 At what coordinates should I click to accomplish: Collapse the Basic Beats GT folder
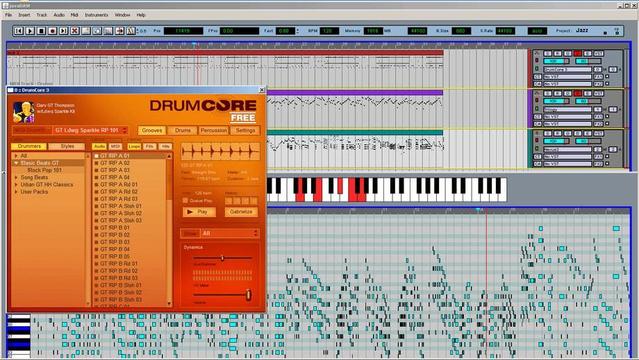16,163
